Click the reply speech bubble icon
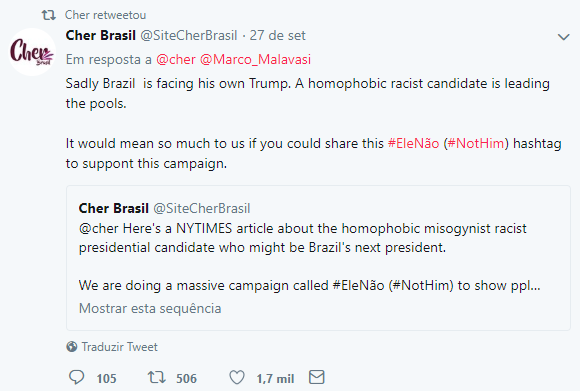The height and width of the screenshot is (391, 580). click(x=77, y=377)
